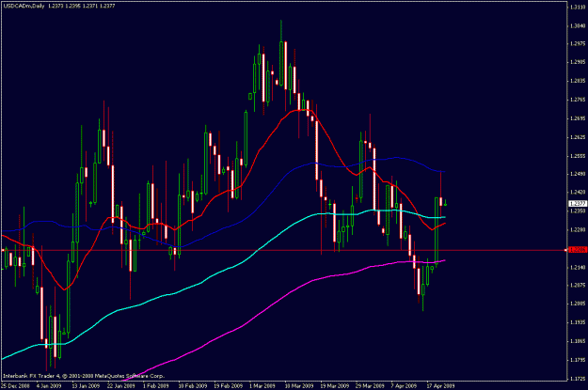
Task: Click the white 1.2377 current price tag
Action: click(578, 204)
